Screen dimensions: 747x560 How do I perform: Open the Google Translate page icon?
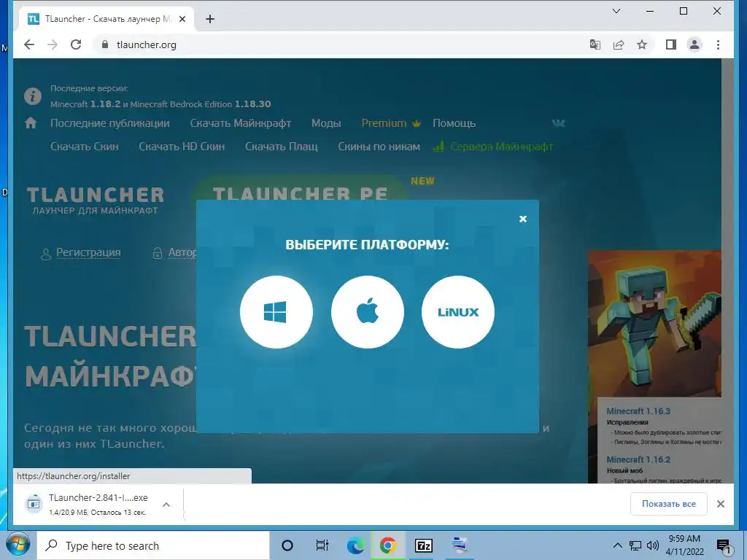pyautogui.click(x=595, y=44)
